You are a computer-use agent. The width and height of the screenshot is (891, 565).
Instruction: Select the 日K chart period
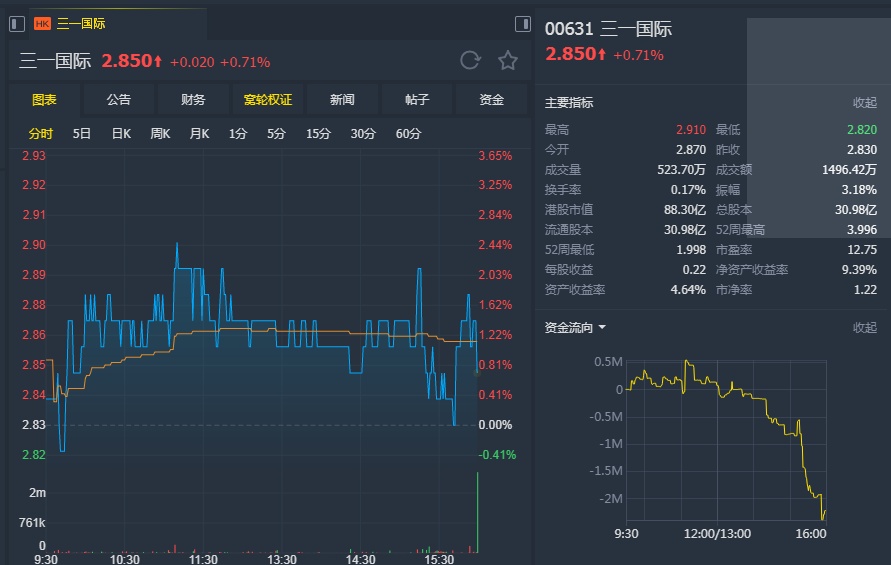121,133
